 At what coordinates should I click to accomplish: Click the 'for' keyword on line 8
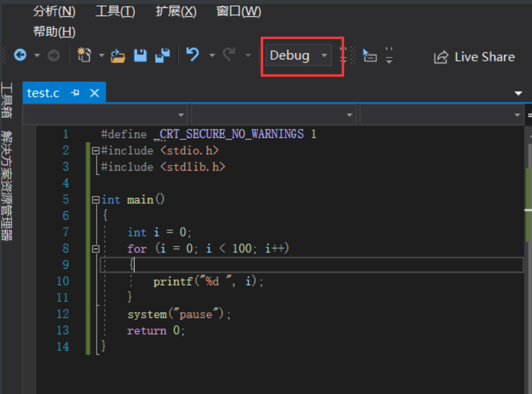pos(137,249)
